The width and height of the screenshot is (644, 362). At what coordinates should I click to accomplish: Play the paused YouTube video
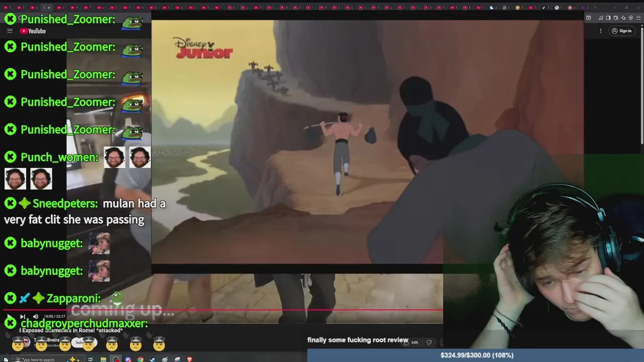(x=9, y=316)
